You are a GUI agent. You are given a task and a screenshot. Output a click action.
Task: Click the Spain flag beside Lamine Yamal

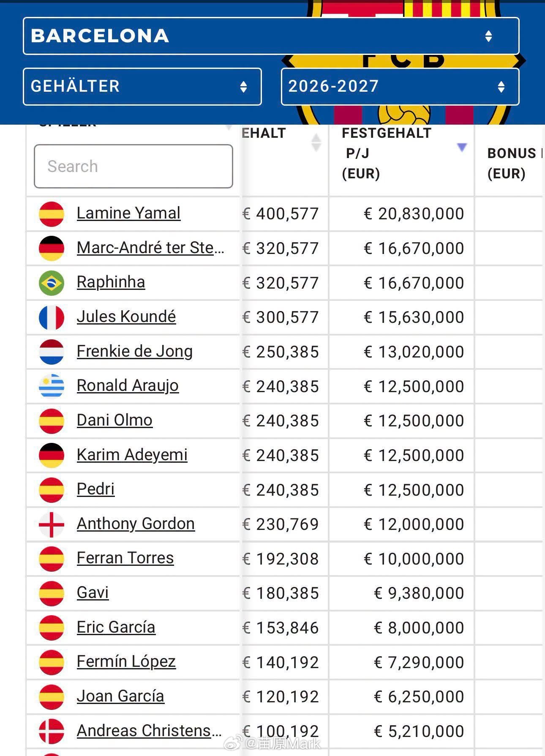[52, 214]
